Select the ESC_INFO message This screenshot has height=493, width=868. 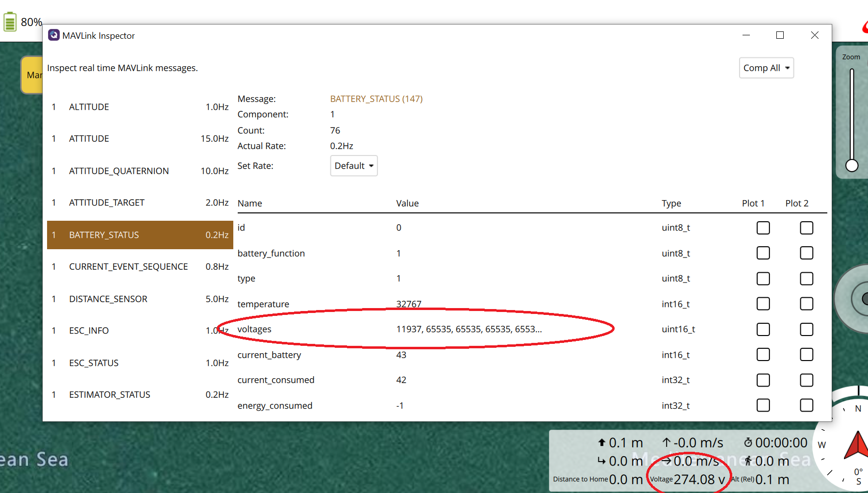point(140,331)
